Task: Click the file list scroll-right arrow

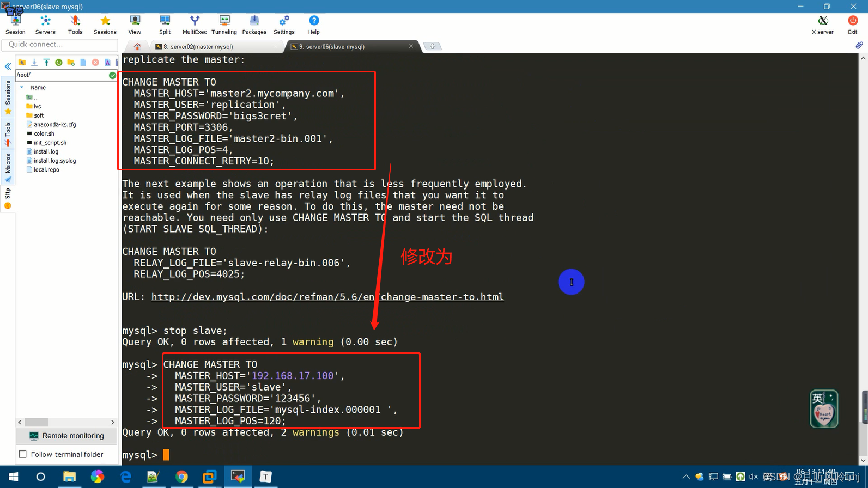Action: point(113,422)
